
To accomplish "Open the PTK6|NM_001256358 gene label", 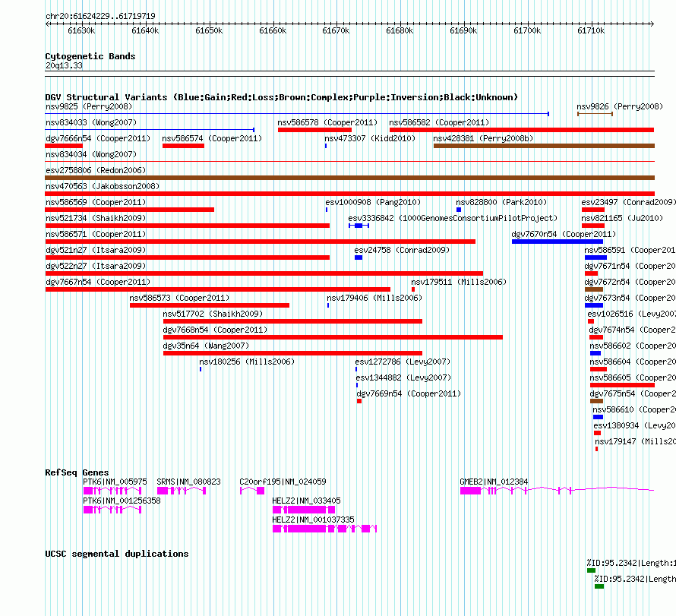I will pyautogui.click(x=122, y=501).
